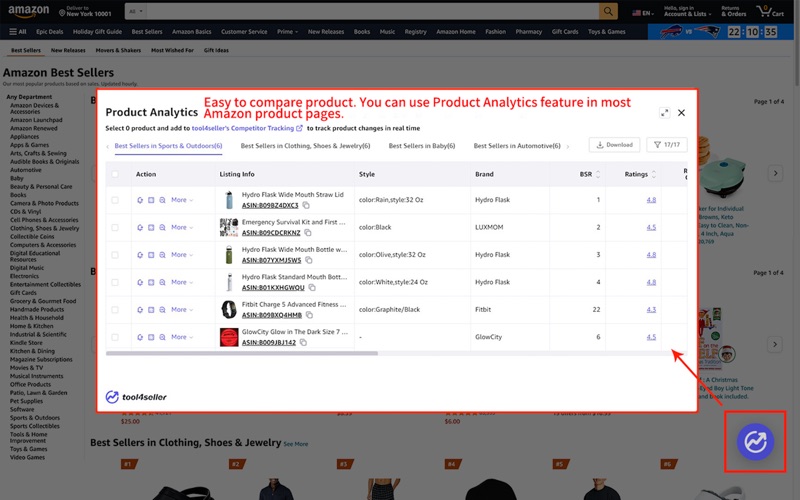Tick the select-all checkbox in table header
Screen dimensions: 800x500
pos(115,174)
